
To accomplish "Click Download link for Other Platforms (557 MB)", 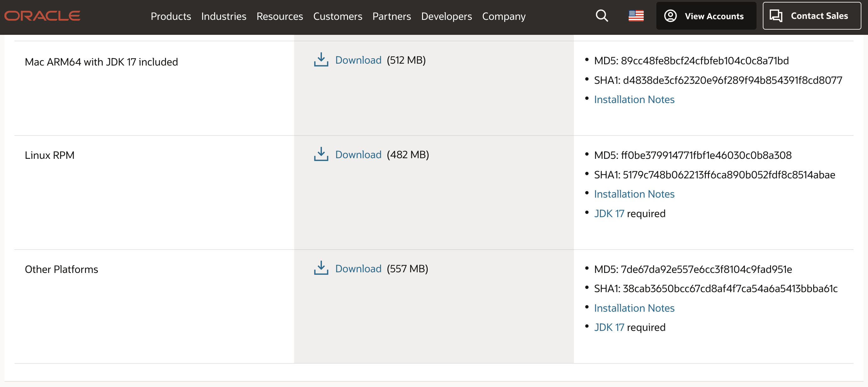I will tap(358, 269).
